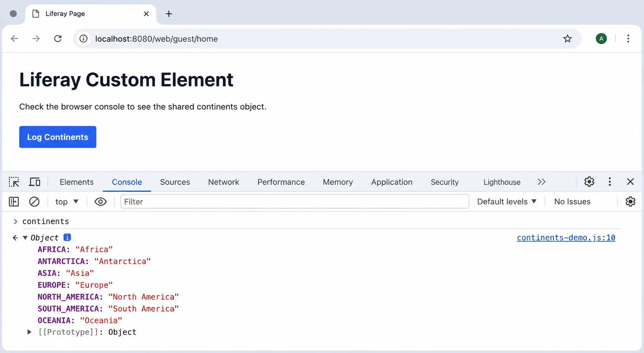
Task: Open a new browser tab
Action: click(x=169, y=14)
